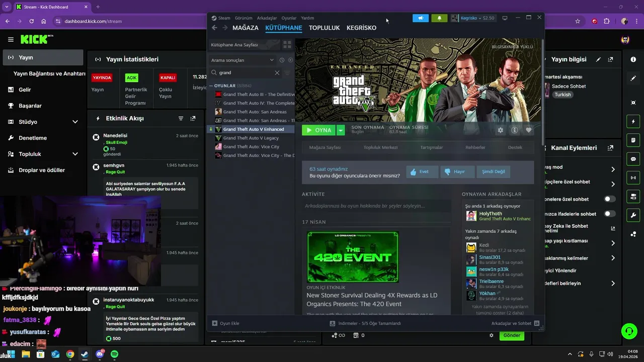Show game info icon
This screenshot has height=362, width=644.
pos(514,130)
